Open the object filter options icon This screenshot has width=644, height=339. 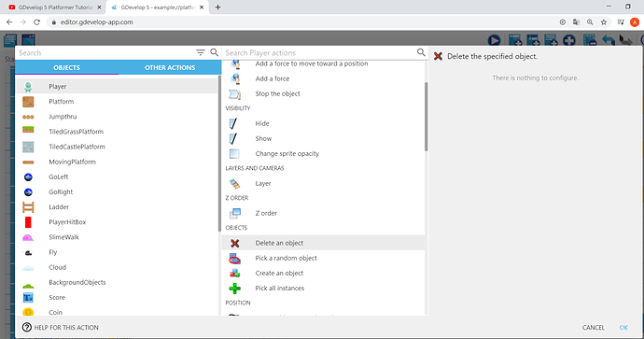(x=200, y=52)
